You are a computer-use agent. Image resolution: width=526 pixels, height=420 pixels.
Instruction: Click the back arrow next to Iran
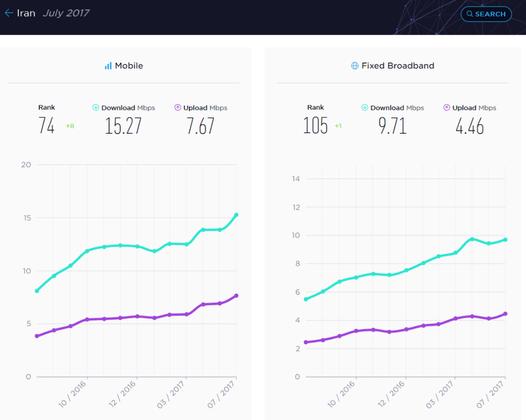tap(8, 13)
